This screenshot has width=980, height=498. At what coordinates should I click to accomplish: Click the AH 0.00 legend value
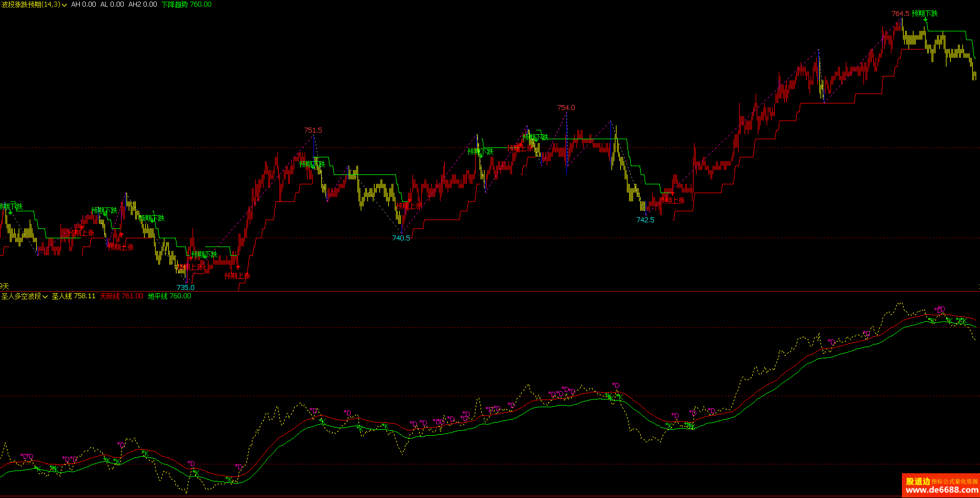[84, 4]
